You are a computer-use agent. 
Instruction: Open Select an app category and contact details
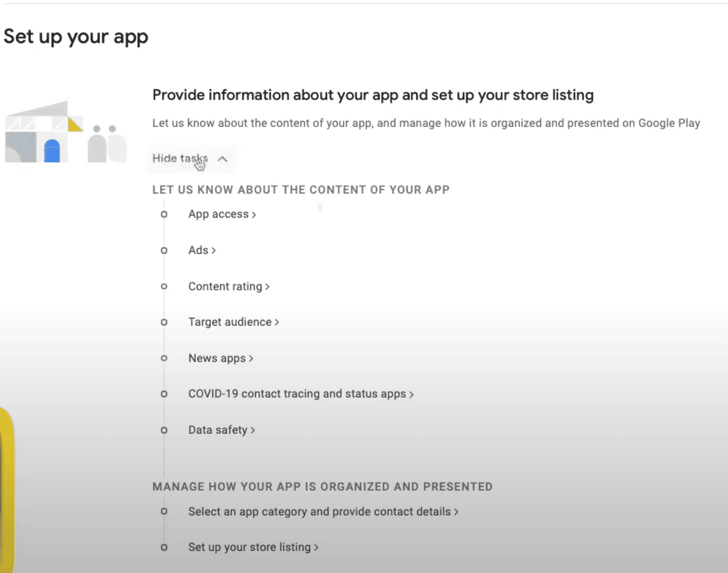(x=323, y=511)
